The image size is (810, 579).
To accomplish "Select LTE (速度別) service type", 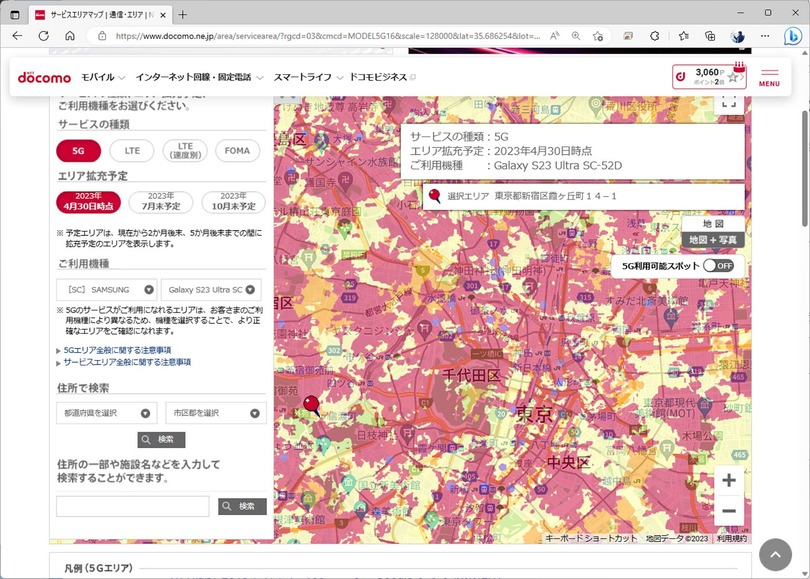I will tap(185, 151).
